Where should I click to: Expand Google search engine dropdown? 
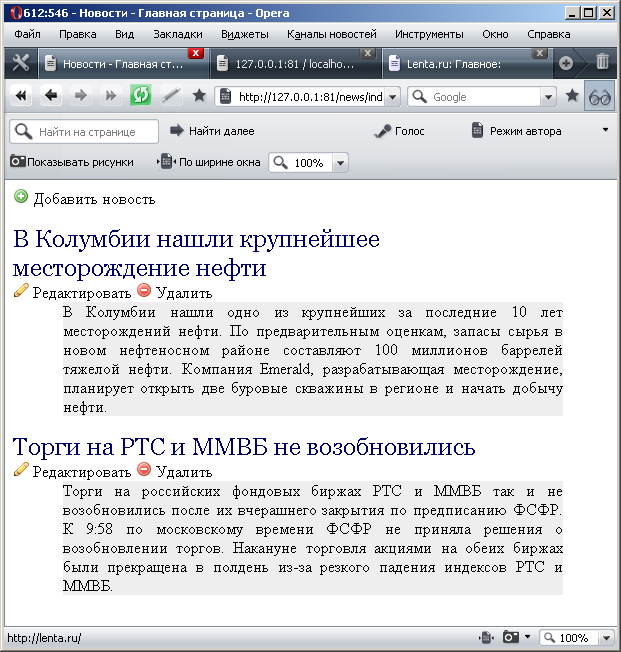(548, 97)
